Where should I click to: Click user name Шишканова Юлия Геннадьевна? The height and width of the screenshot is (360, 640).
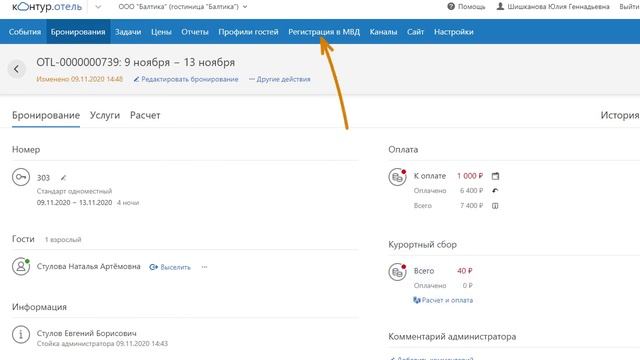coord(558,7)
